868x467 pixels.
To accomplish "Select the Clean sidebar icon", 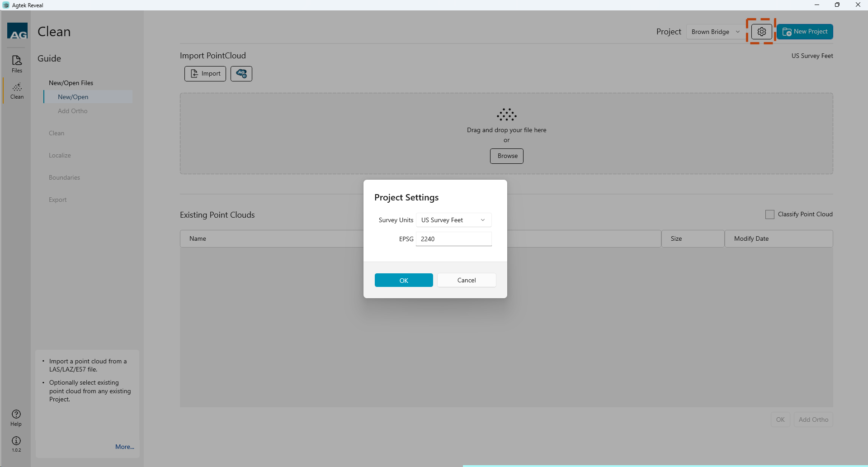I will click(17, 91).
